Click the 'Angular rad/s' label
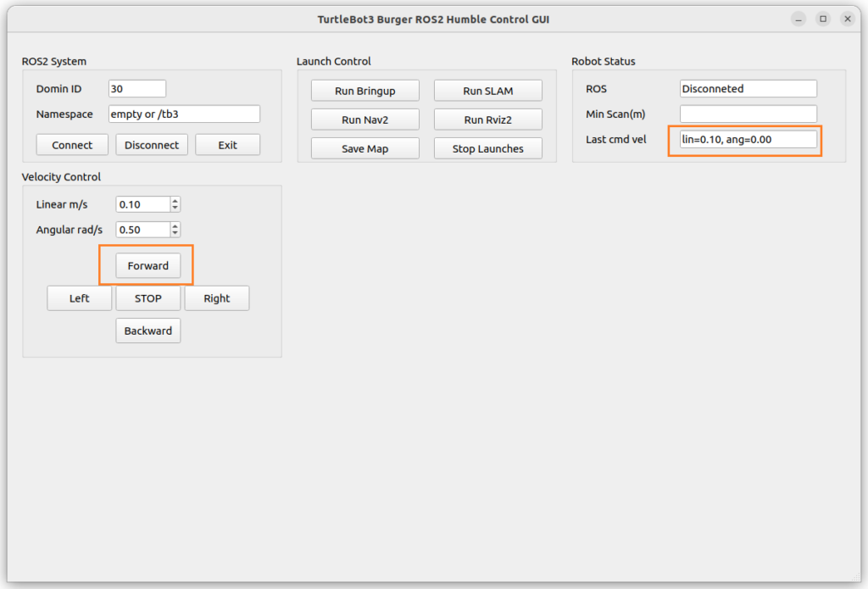The width and height of the screenshot is (868, 589). coord(70,230)
